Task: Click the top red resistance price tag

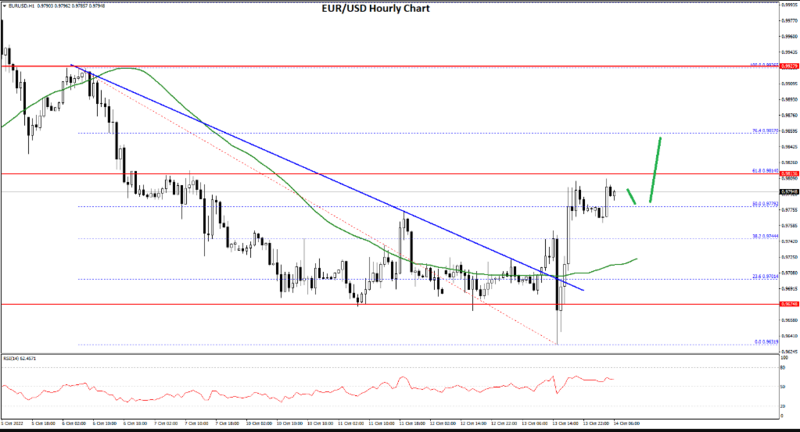Action: (789, 66)
